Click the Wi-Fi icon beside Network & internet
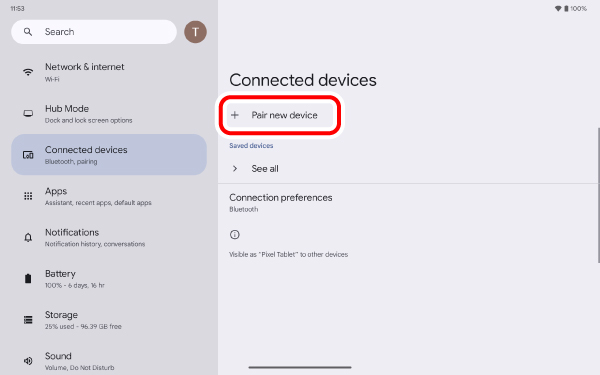Viewport: 600px width, 375px height. [x=28, y=72]
